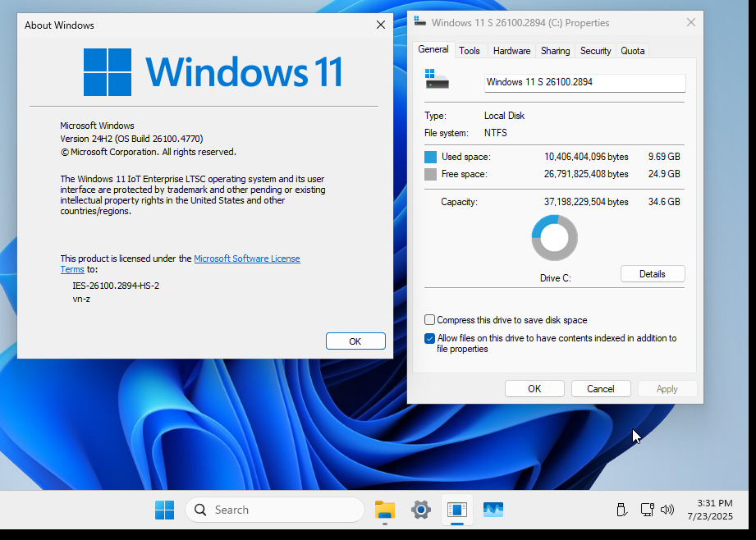Click the Microsoft Windows heading text
Viewport: 756px width, 540px height.
pyautogui.click(x=97, y=126)
